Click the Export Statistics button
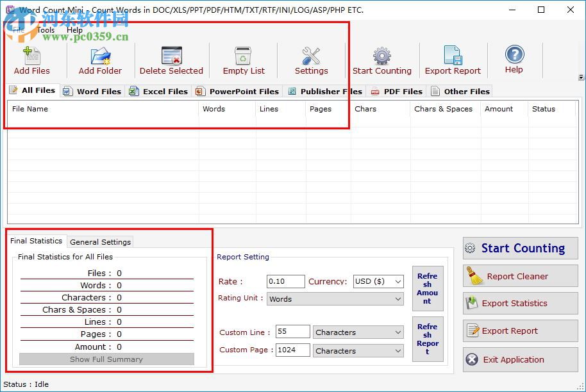 [520, 304]
